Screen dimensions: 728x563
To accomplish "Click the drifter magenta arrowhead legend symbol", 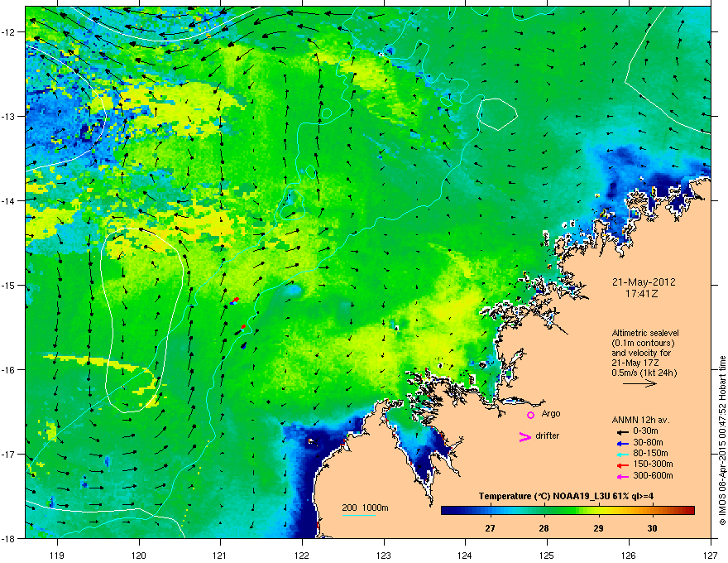I will (525, 436).
